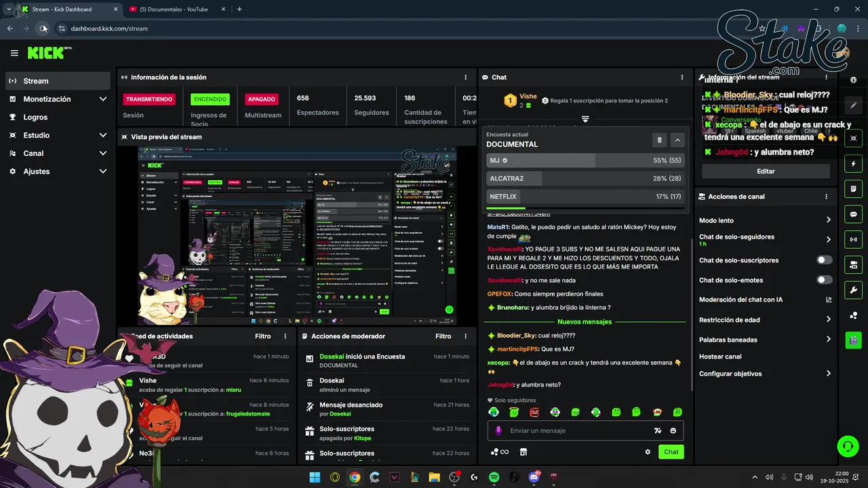Insert the red angry face emote
This screenshot has height=488, width=868.
tap(534, 412)
